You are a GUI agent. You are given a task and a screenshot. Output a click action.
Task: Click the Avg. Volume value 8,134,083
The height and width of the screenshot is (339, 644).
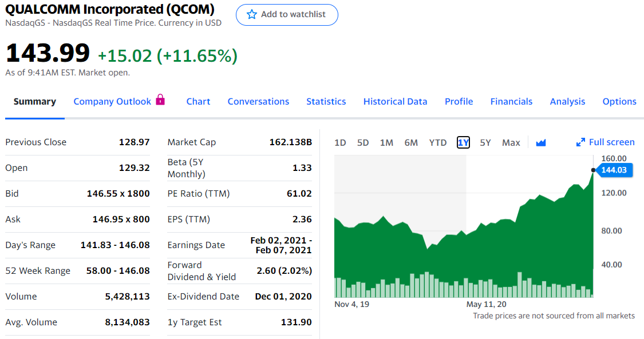[x=127, y=322]
